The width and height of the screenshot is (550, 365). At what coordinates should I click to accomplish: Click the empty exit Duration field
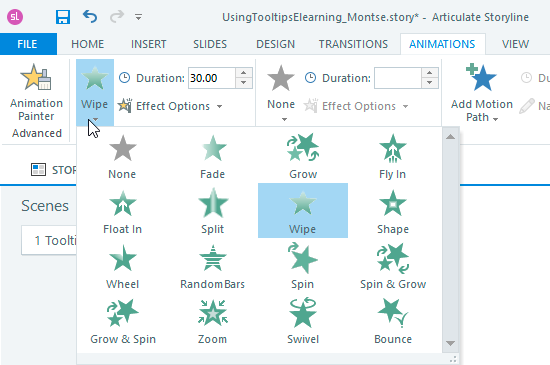398,78
